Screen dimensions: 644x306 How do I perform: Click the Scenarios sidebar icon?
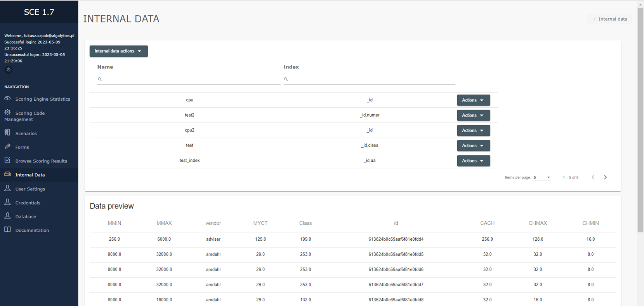point(7,133)
